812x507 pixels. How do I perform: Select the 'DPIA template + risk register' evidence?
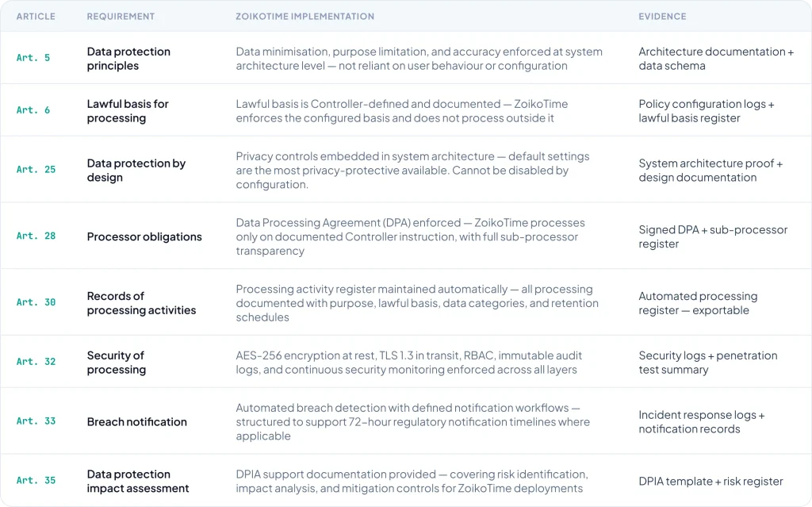[710, 482]
